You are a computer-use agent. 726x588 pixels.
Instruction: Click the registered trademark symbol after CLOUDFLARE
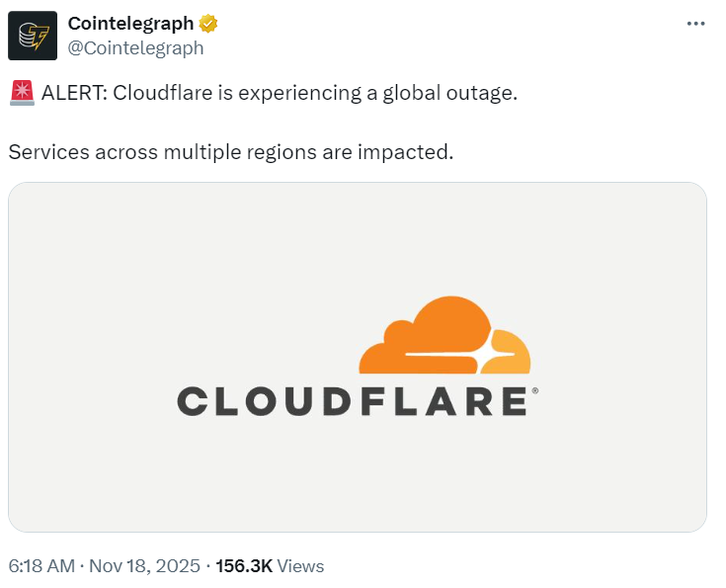pos(535,391)
